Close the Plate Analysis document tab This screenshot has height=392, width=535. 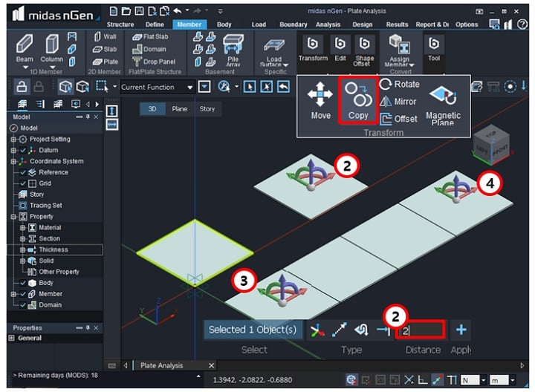(211, 365)
